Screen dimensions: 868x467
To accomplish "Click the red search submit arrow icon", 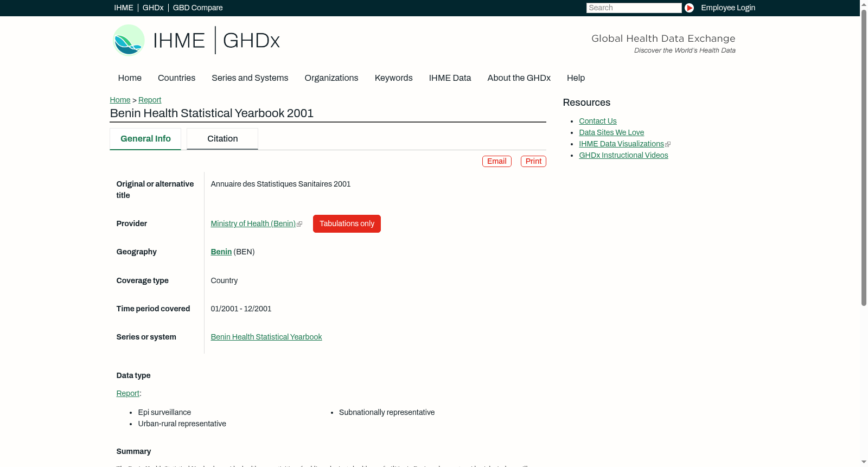I will (x=689, y=8).
